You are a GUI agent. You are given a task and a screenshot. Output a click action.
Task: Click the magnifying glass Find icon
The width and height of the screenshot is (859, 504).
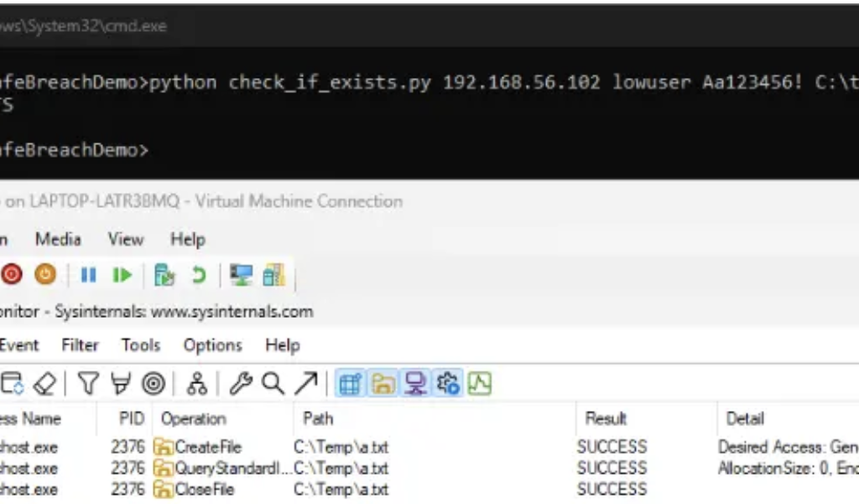coord(272,384)
